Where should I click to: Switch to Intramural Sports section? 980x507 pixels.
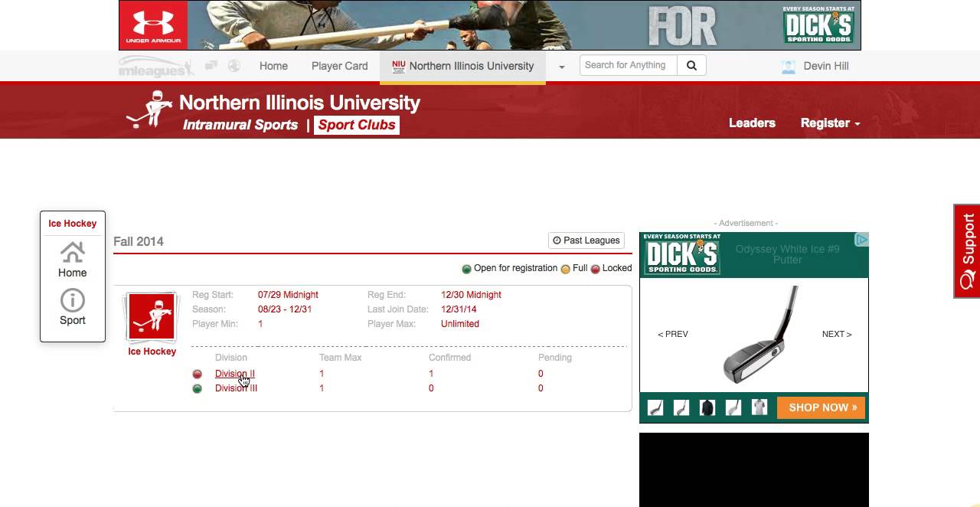point(240,125)
